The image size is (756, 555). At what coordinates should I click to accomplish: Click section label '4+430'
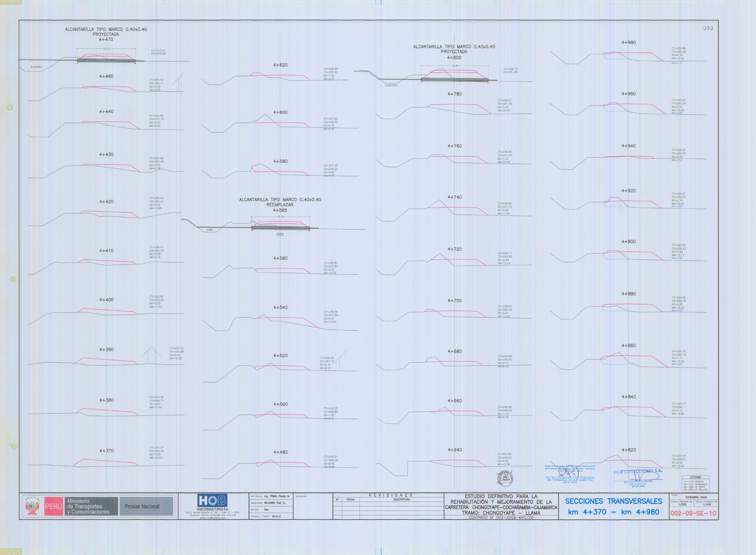pos(106,155)
